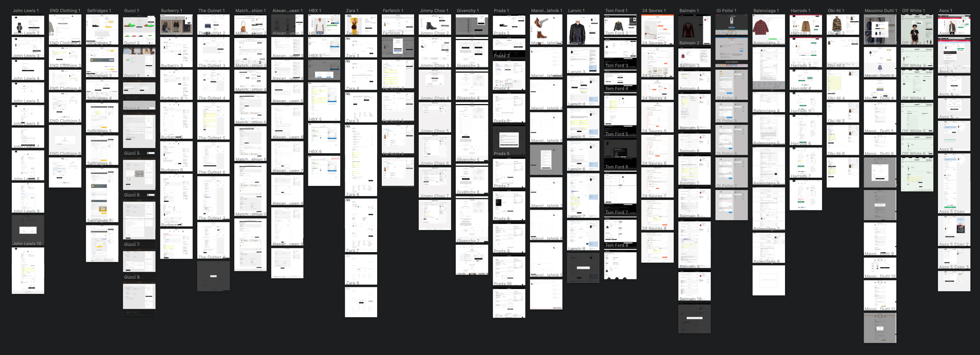The image size is (980, 355).
Task: Select the Off White 1 artboard thumbnail
Action: [917, 30]
